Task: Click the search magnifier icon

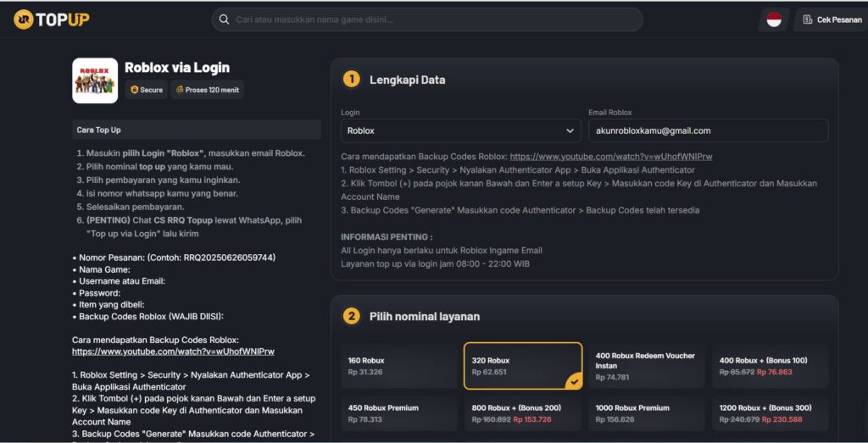Action: pyautogui.click(x=224, y=20)
